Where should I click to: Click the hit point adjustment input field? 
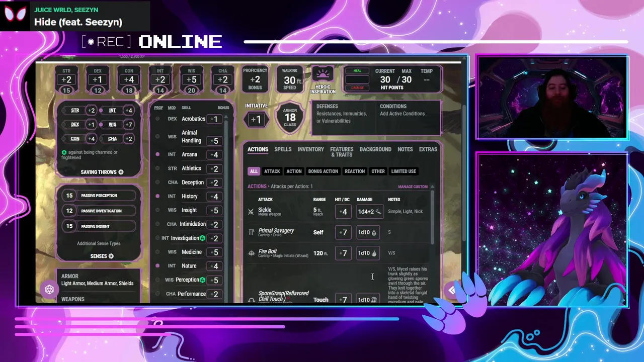tap(357, 79)
